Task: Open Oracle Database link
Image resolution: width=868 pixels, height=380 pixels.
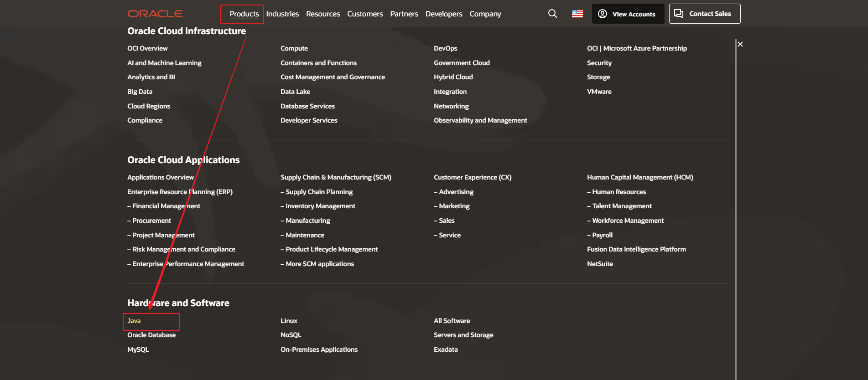Action: (x=151, y=335)
